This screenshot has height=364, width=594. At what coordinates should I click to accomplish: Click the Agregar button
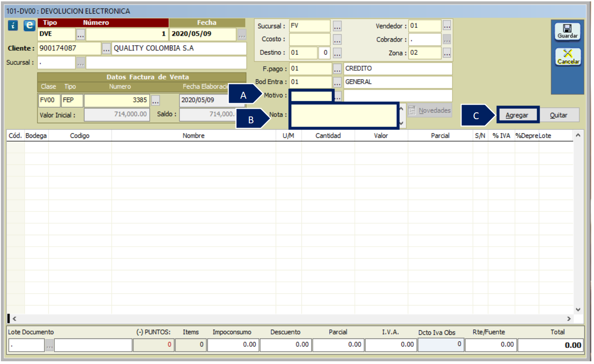pyautogui.click(x=517, y=115)
